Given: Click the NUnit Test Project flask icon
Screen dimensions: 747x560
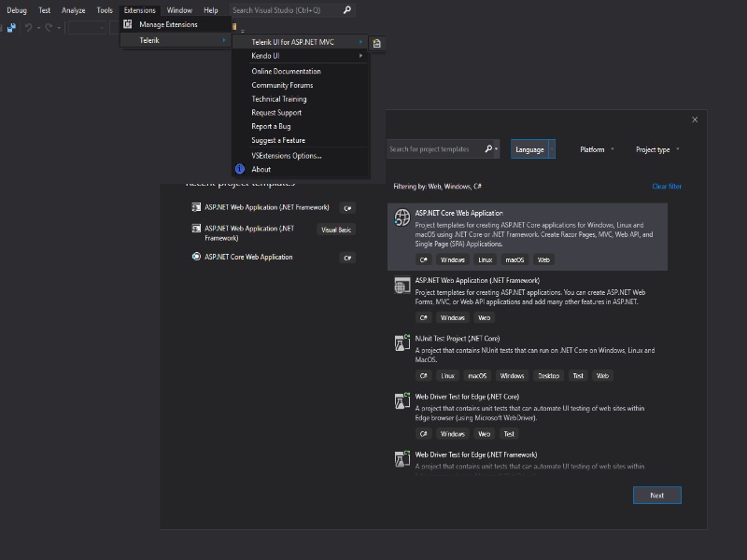Looking at the screenshot, I should point(402,343).
